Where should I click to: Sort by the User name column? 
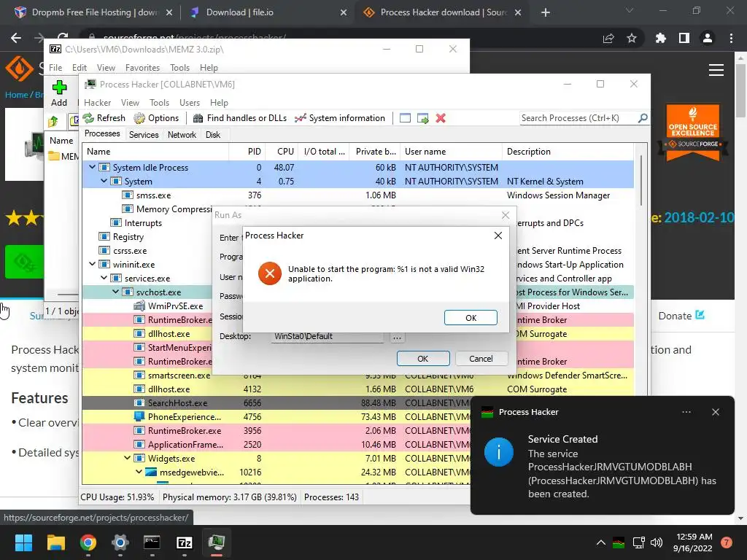pos(451,152)
